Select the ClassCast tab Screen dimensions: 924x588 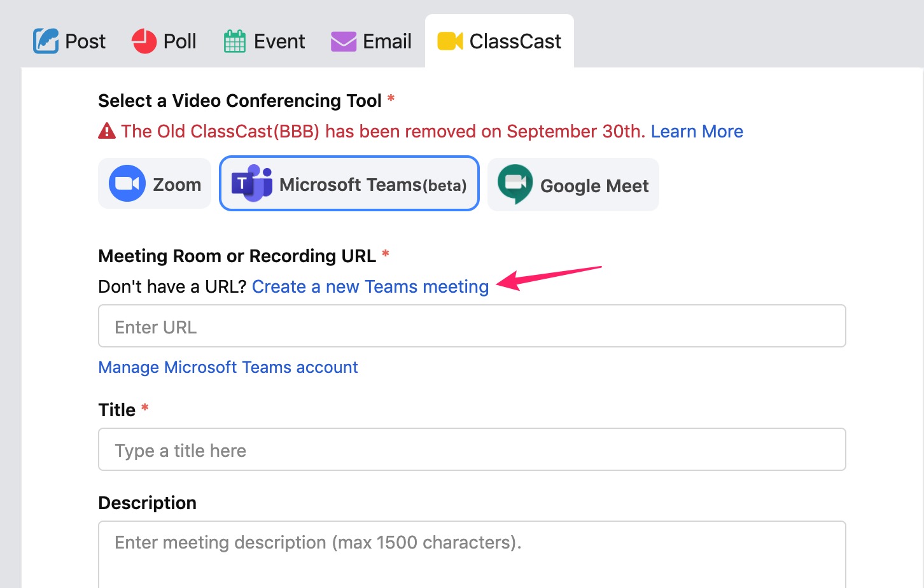(x=500, y=41)
